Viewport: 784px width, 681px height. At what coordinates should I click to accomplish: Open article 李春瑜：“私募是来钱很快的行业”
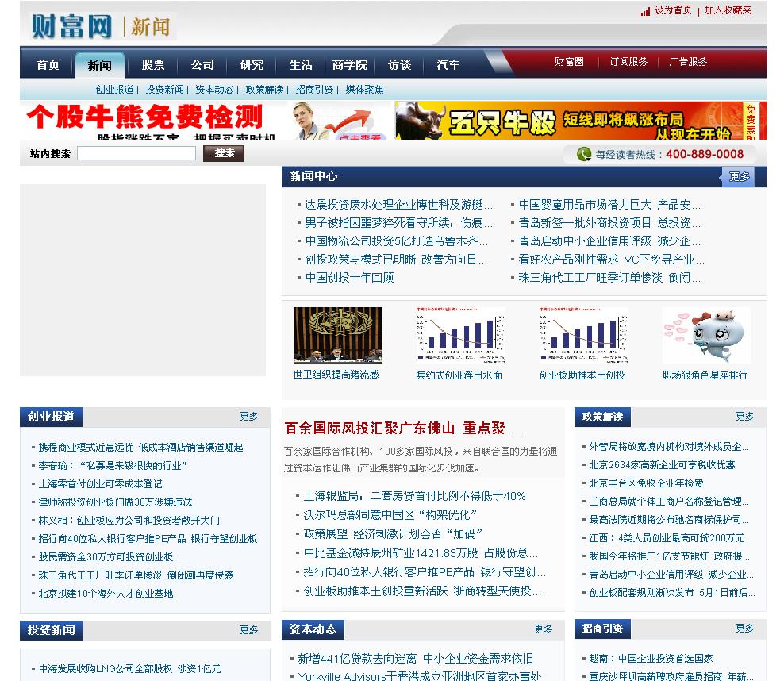point(113,465)
